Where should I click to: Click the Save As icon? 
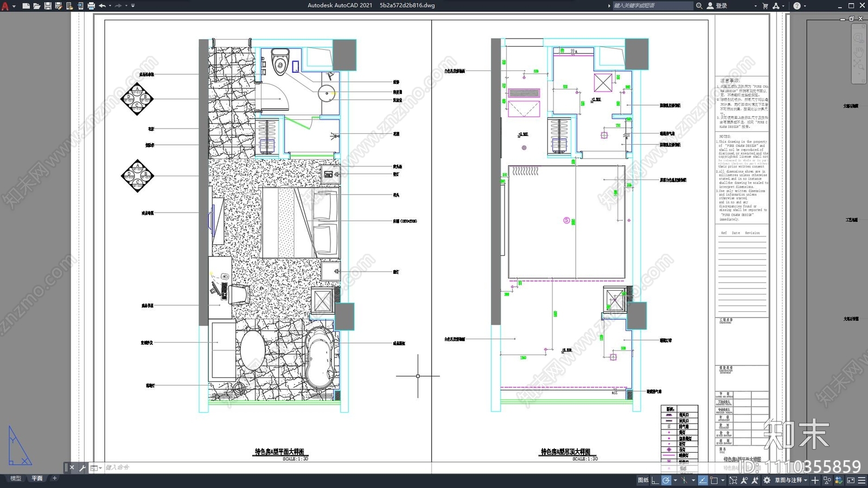[x=59, y=5]
